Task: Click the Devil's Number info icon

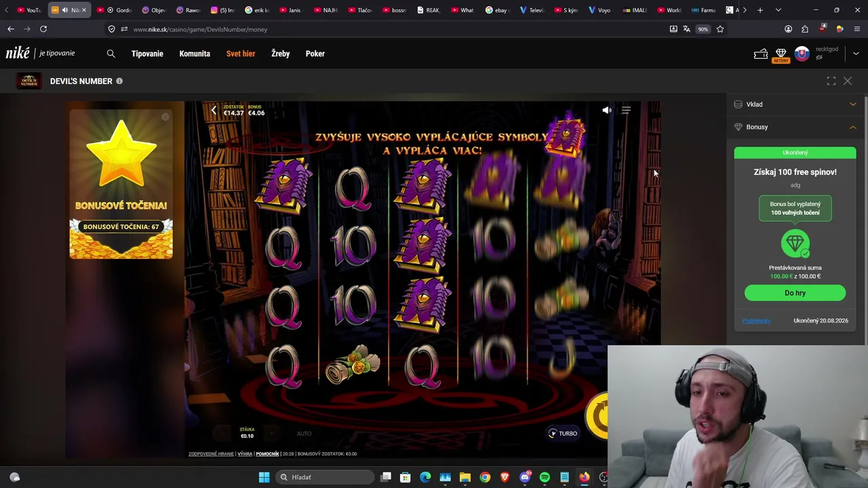Action: [x=119, y=81]
